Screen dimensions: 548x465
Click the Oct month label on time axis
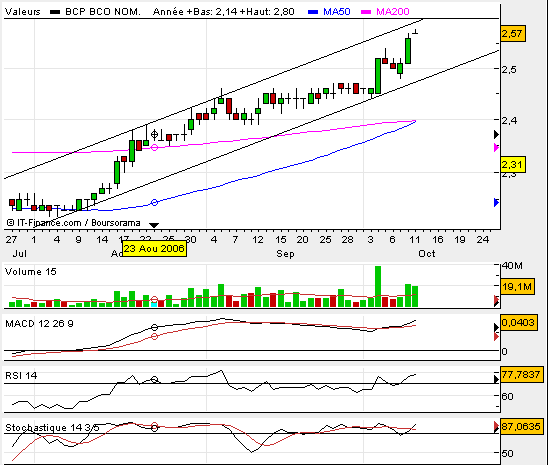tap(427, 254)
